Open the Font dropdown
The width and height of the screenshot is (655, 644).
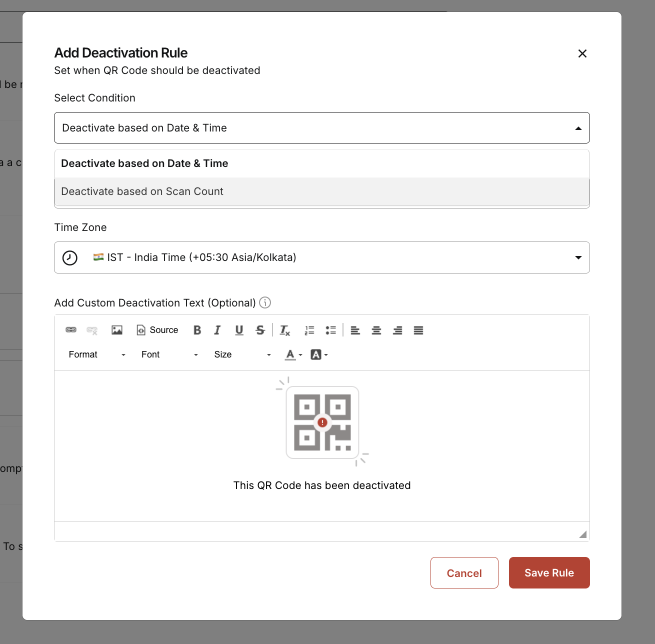(169, 354)
